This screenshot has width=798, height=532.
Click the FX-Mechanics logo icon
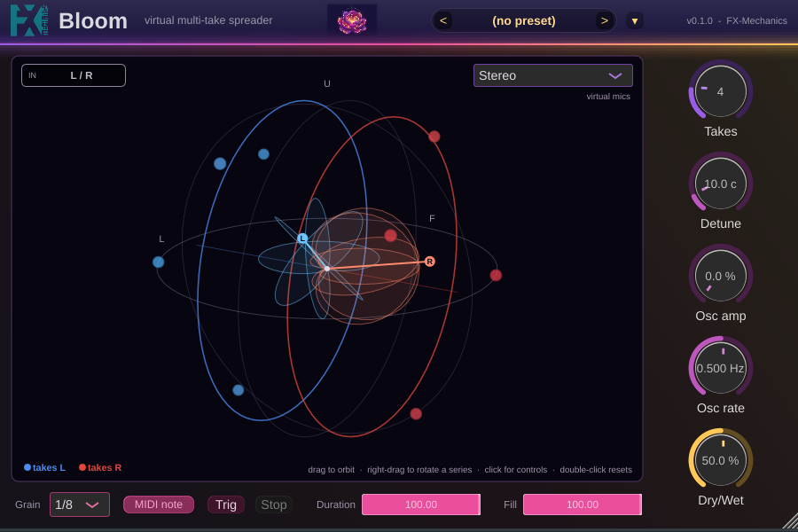click(x=29, y=20)
